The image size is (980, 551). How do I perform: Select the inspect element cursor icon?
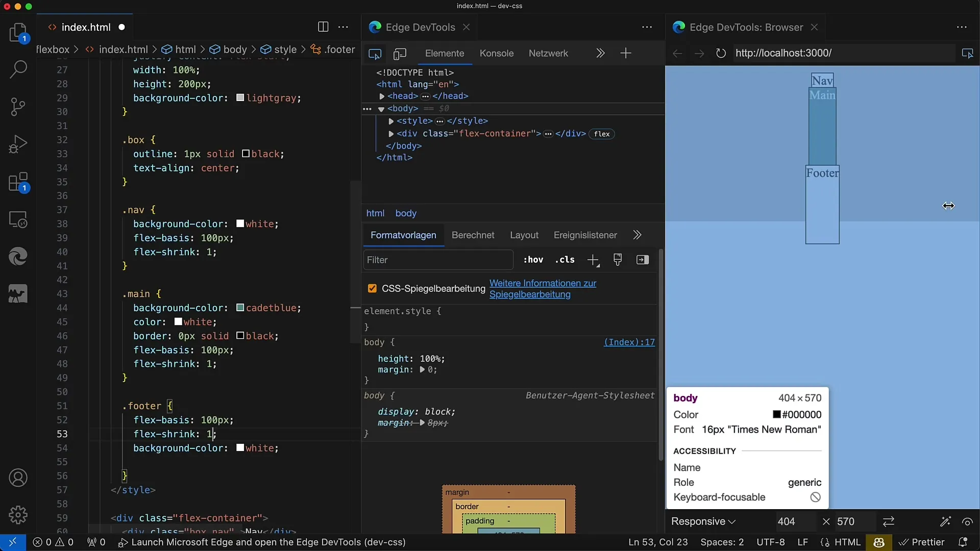(375, 53)
